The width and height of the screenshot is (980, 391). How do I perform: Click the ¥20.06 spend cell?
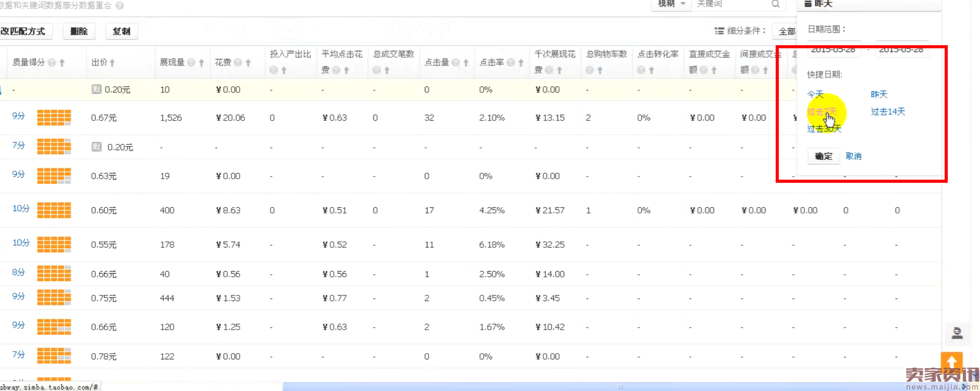[x=230, y=118]
